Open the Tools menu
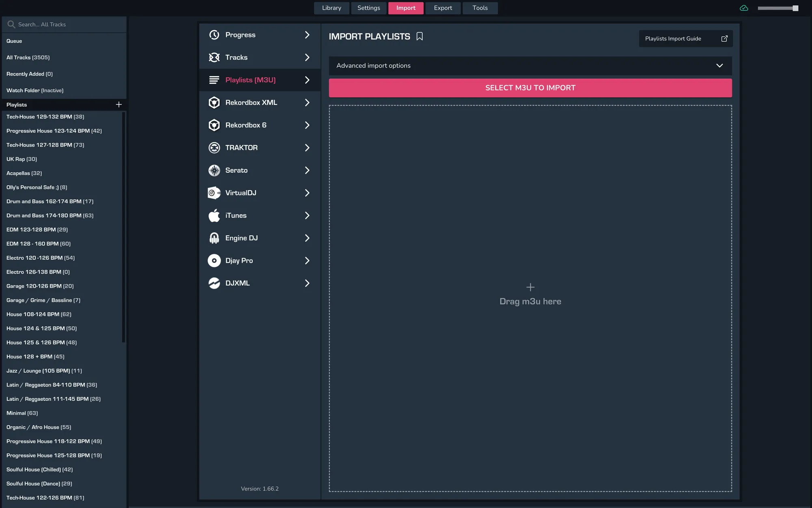Viewport: 812px width, 508px height. 480,8
